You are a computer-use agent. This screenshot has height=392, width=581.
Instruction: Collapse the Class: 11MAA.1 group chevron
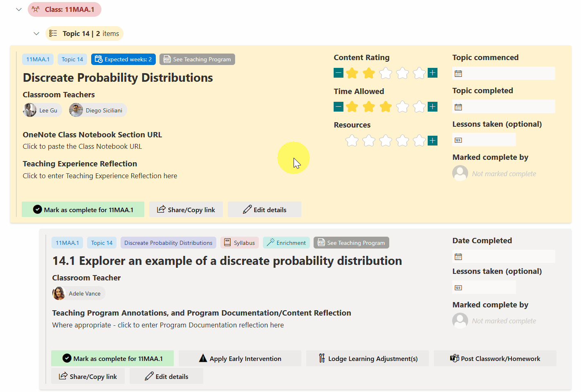coord(19,9)
